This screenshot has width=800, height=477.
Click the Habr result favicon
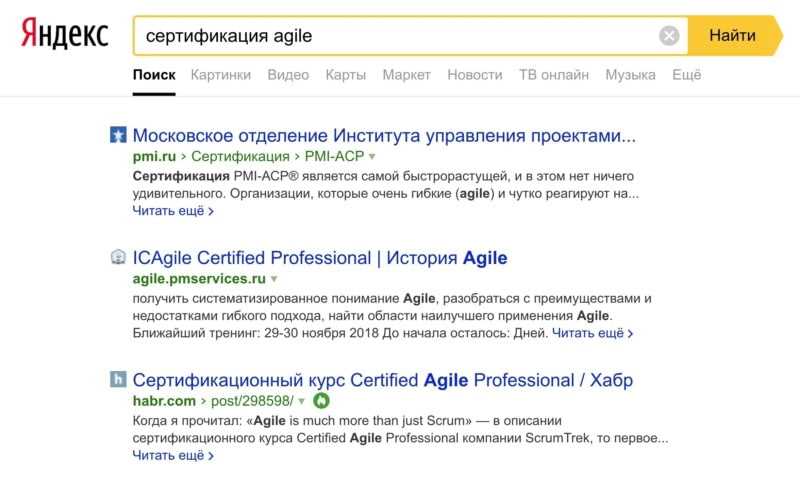(x=118, y=379)
